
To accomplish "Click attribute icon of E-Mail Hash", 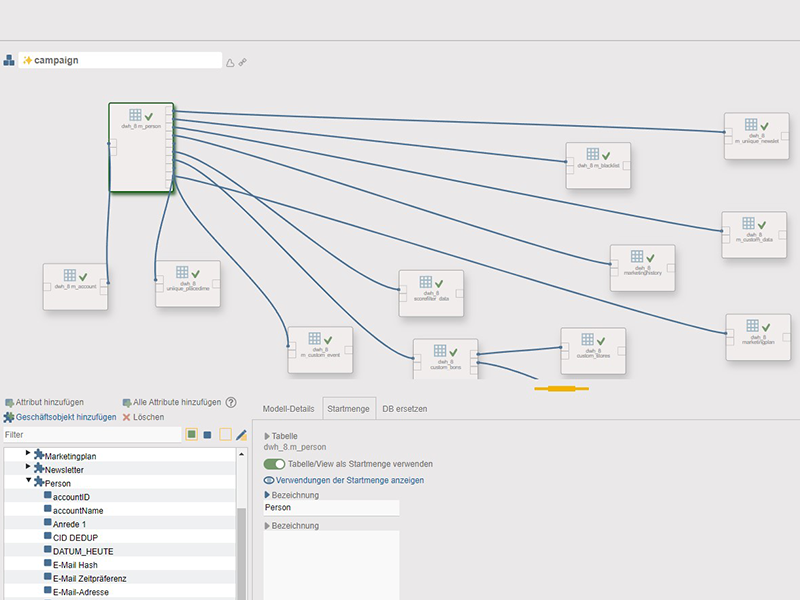I will [x=47, y=563].
